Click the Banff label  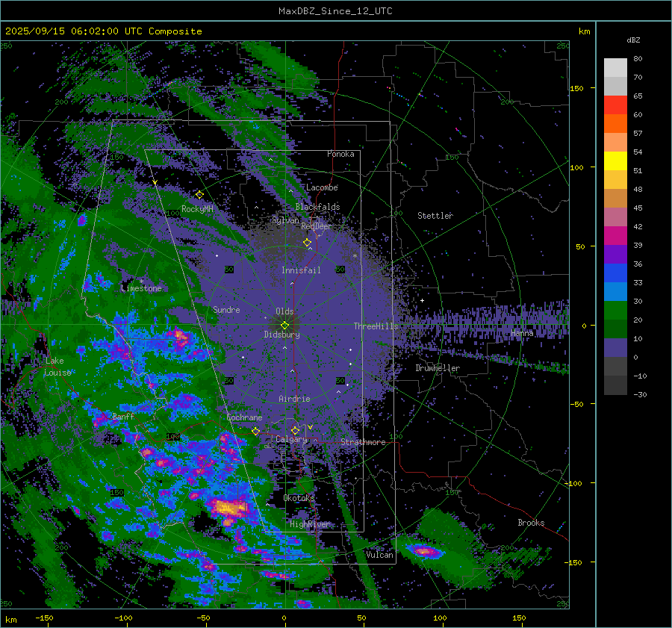123,417
